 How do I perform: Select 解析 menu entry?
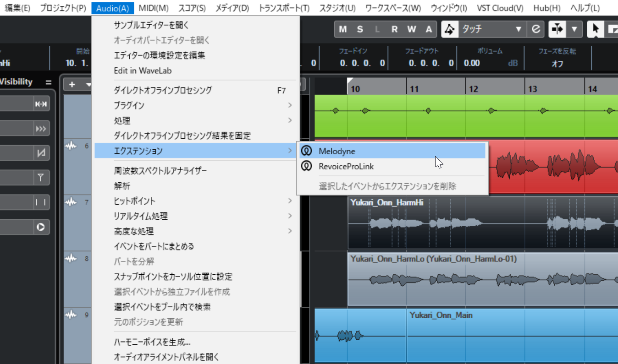point(196,186)
